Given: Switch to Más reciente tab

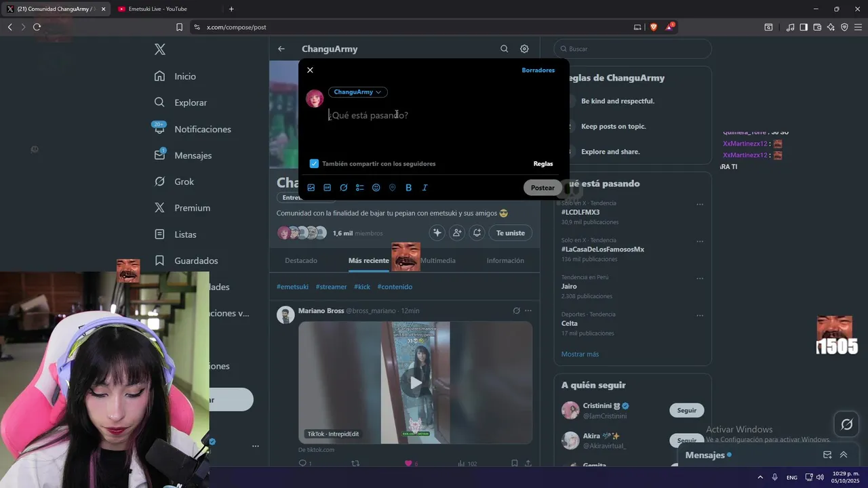Looking at the screenshot, I should (x=368, y=261).
